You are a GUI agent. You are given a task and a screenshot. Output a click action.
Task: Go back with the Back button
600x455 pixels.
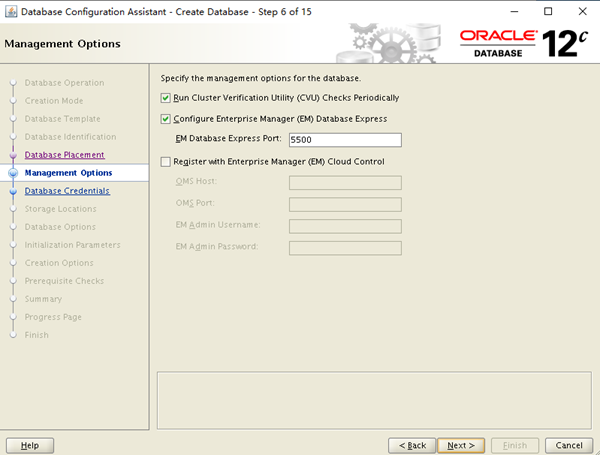pyautogui.click(x=412, y=445)
